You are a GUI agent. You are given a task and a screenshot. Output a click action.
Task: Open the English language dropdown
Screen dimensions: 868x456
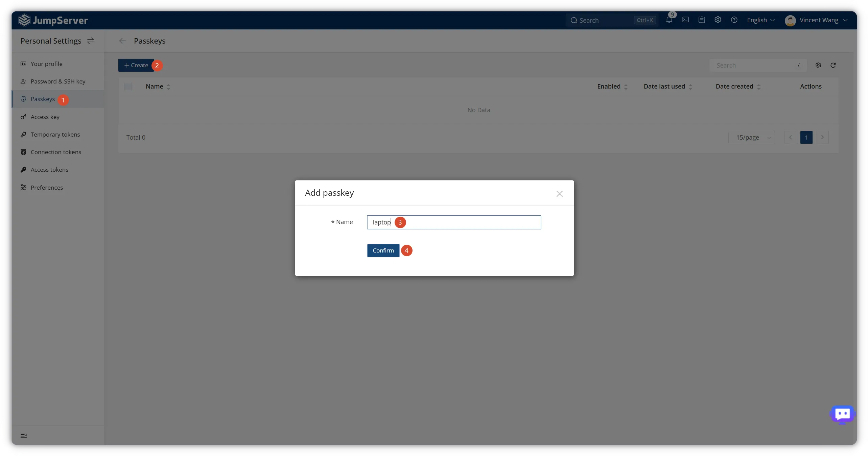pos(761,20)
